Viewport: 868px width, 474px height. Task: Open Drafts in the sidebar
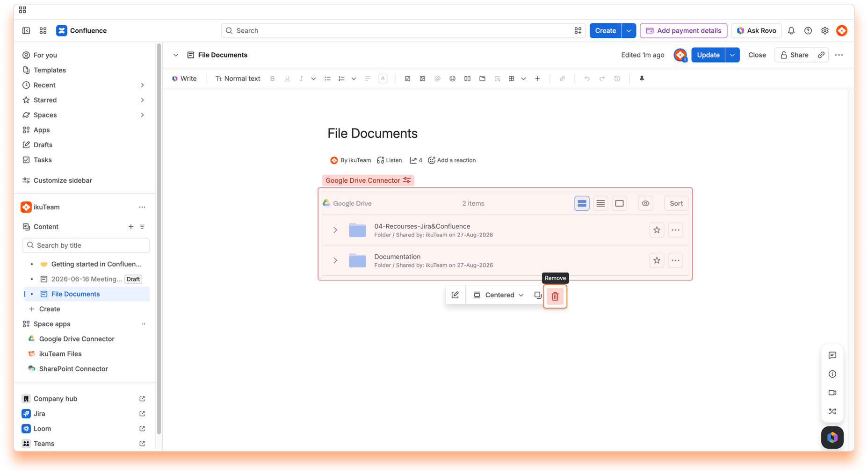click(x=43, y=145)
